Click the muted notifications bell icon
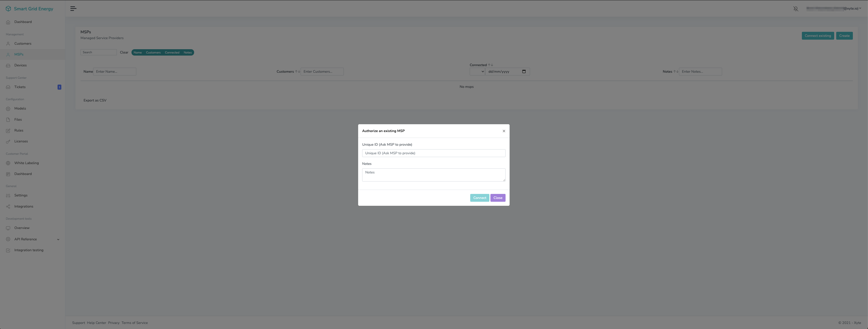Screen dimensions: 868x329 (x=796, y=9)
